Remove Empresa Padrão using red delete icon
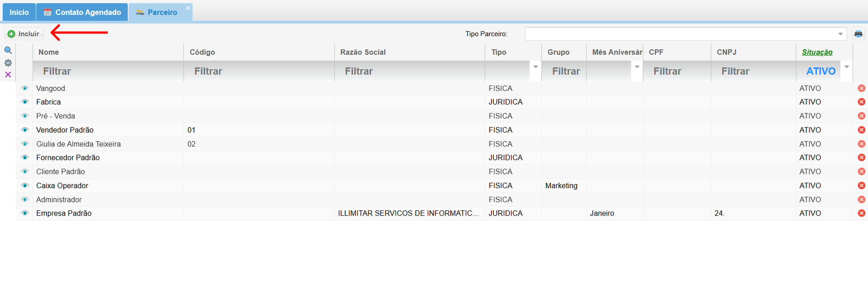Viewport: 868px width, 304px height. click(861, 213)
